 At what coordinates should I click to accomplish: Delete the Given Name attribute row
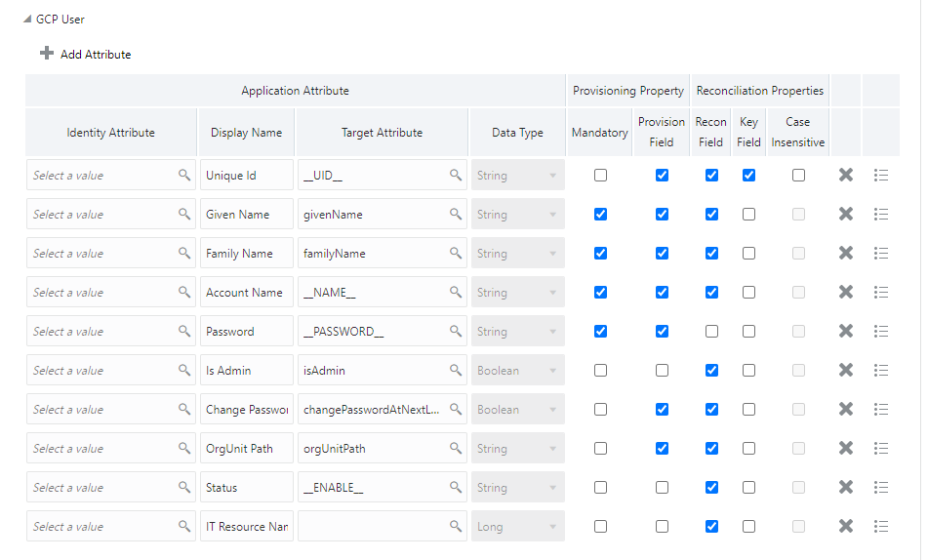click(846, 214)
